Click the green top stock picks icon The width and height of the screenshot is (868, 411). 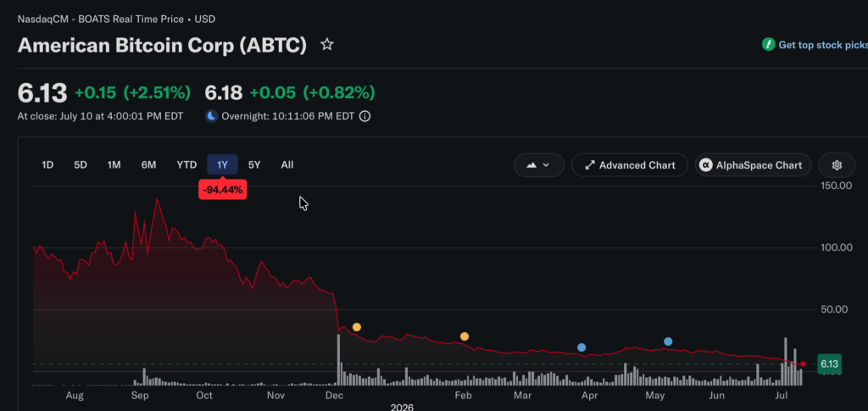tap(768, 45)
